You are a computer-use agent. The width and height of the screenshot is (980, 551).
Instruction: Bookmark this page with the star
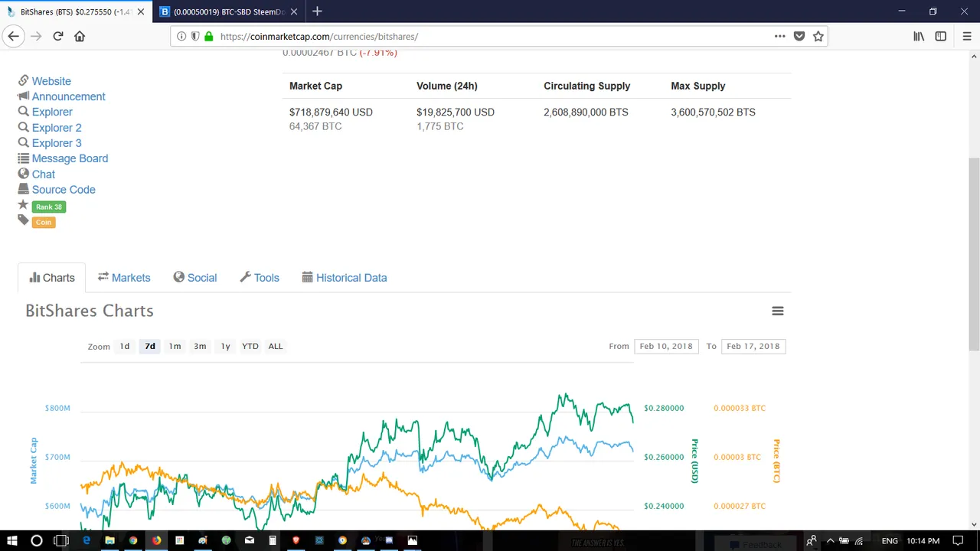point(818,36)
